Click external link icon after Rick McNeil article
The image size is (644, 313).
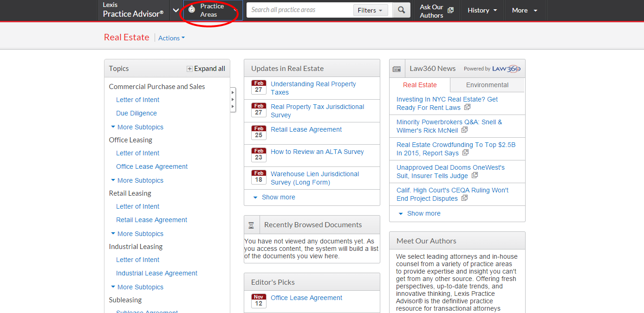coord(464,130)
